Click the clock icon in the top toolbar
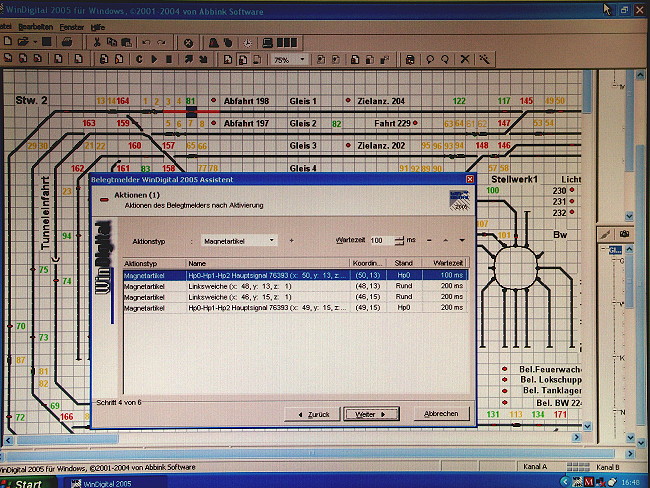650x488 pixels. coord(247,43)
